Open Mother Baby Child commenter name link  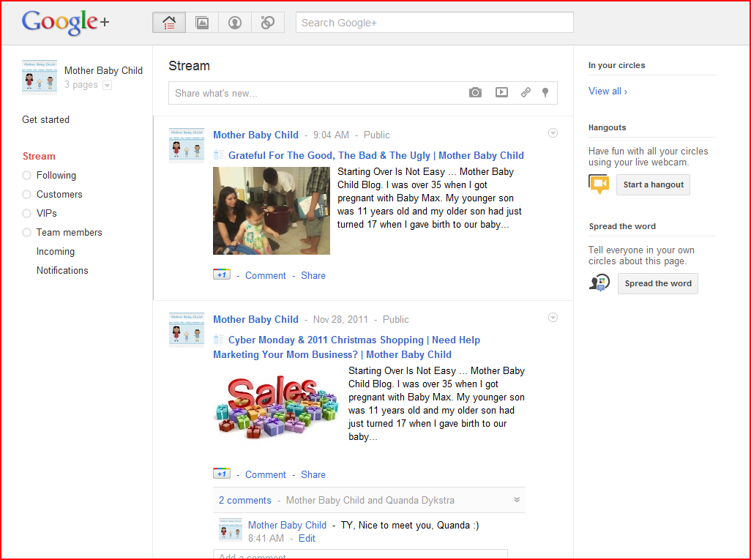pos(287,525)
